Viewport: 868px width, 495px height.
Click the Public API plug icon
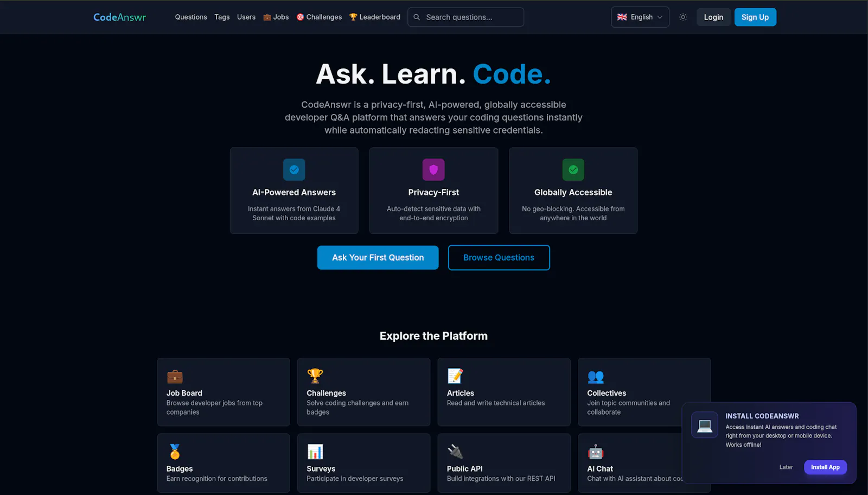coord(455,452)
